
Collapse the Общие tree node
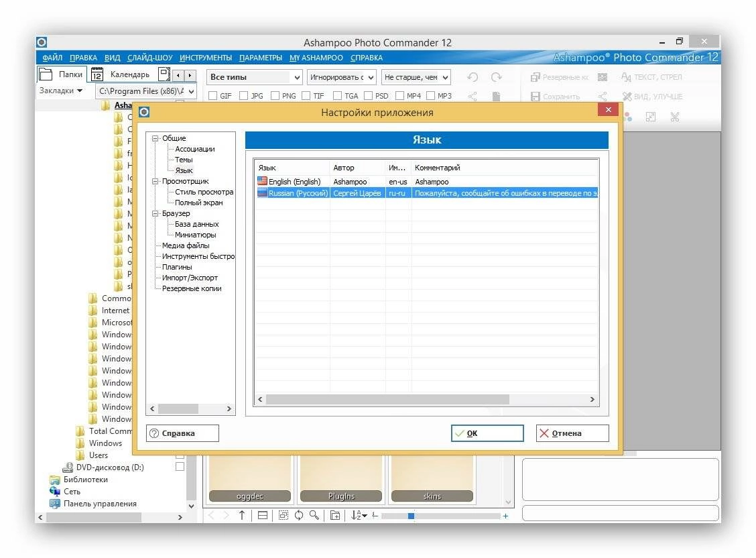pyautogui.click(x=155, y=138)
